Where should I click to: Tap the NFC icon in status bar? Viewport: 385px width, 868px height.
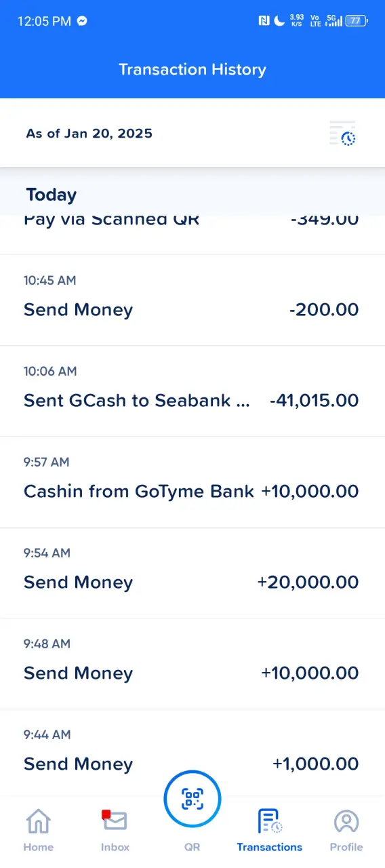pyautogui.click(x=264, y=21)
